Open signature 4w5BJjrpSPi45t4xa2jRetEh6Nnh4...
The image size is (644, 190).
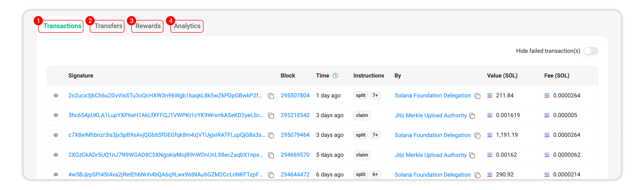(x=166, y=174)
